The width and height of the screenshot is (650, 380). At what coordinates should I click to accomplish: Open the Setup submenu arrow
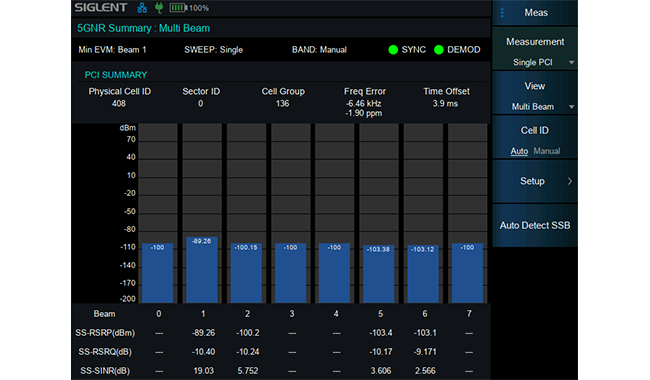[570, 181]
